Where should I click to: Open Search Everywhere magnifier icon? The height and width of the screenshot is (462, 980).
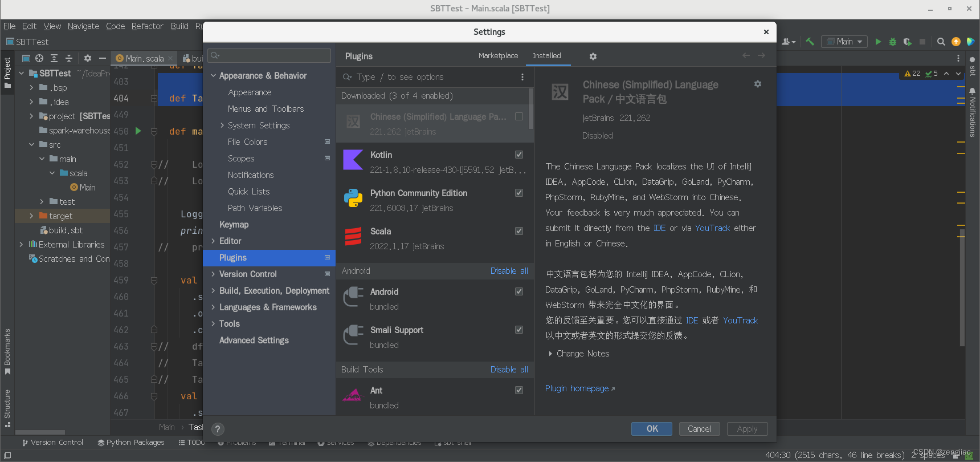pos(941,42)
